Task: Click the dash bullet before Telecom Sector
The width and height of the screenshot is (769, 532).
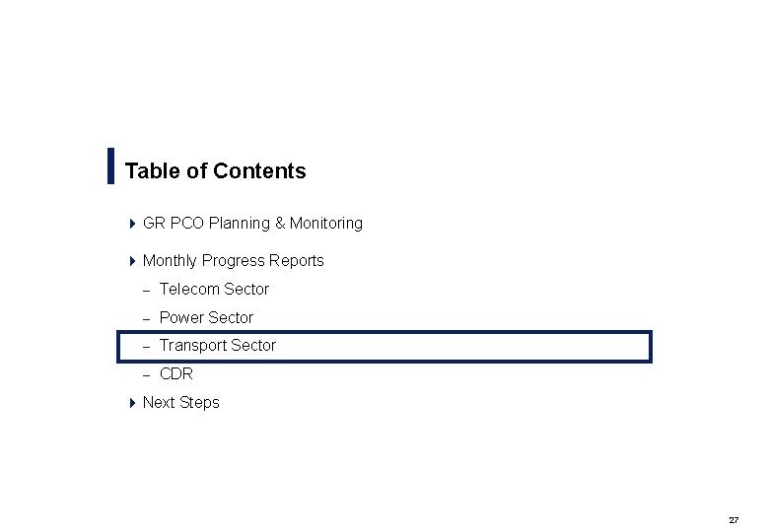Action: pos(146,291)
